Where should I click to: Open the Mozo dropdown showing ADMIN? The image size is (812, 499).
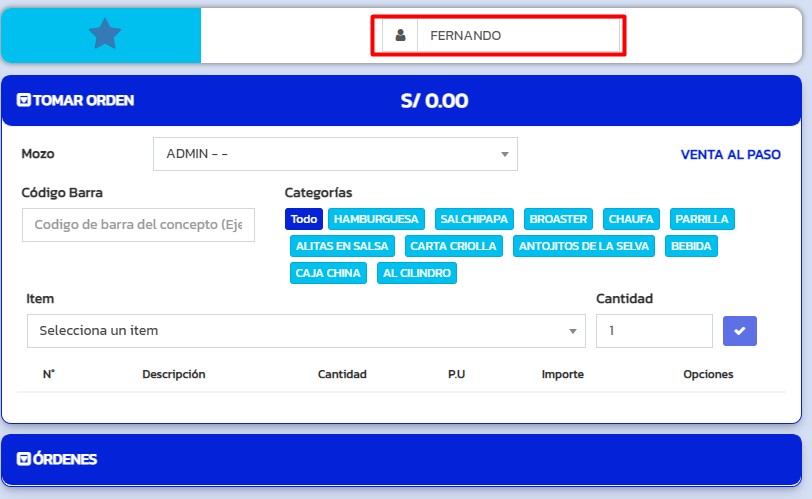pyautogui.click(x=334, y=154)
